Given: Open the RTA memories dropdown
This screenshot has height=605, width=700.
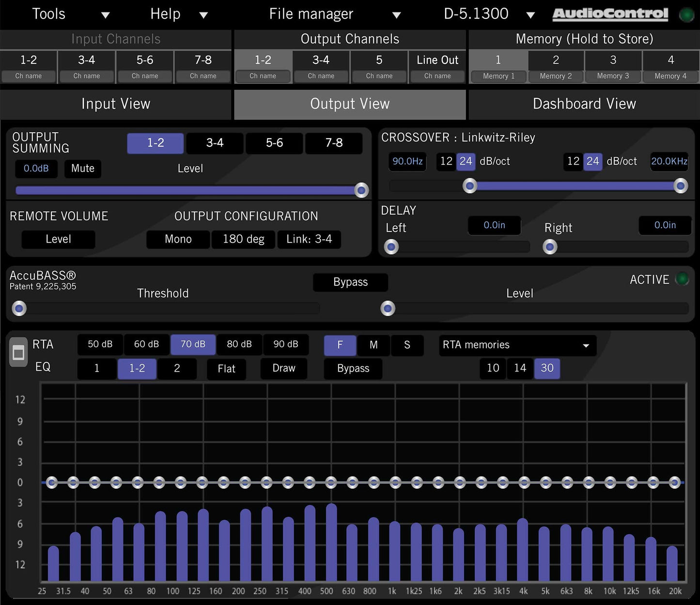Looking at the screenshot, I should [516, 345].
